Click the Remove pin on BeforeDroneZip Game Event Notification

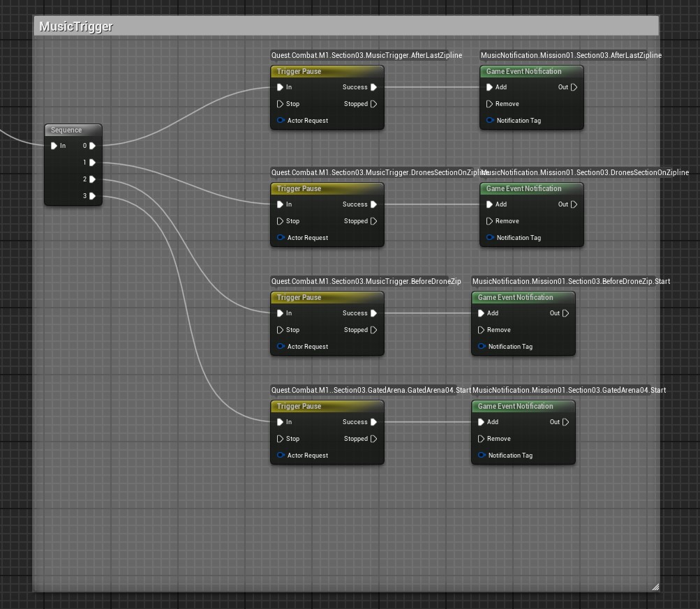(x=482, y=330)
